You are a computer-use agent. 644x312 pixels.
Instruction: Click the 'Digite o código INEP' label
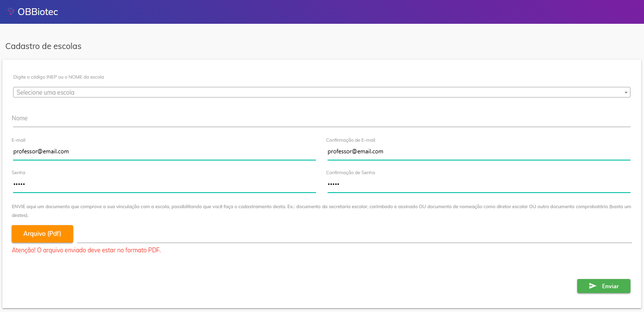[x=58, y=77]
